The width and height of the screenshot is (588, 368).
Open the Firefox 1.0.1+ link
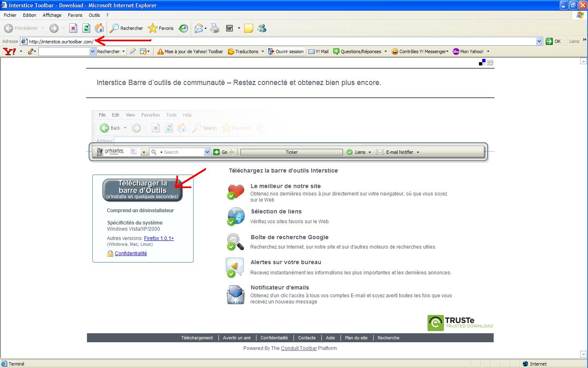click(x=159, y=238)
